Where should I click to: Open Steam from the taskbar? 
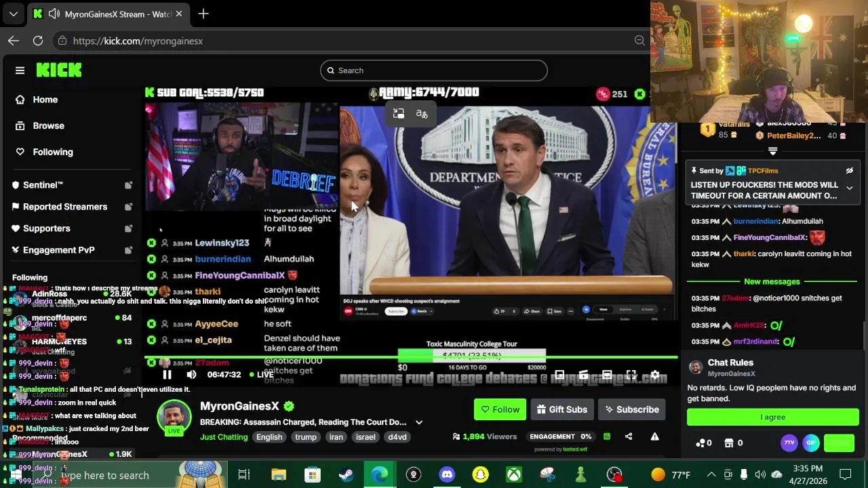pyautogui.click(x=346, y=474)
